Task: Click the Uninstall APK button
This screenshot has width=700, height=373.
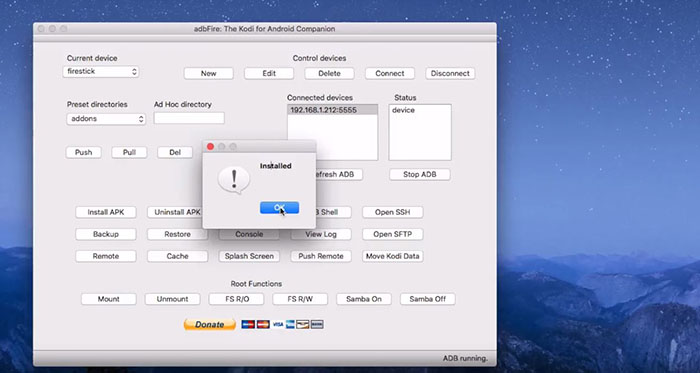Action: click(175, 212)
